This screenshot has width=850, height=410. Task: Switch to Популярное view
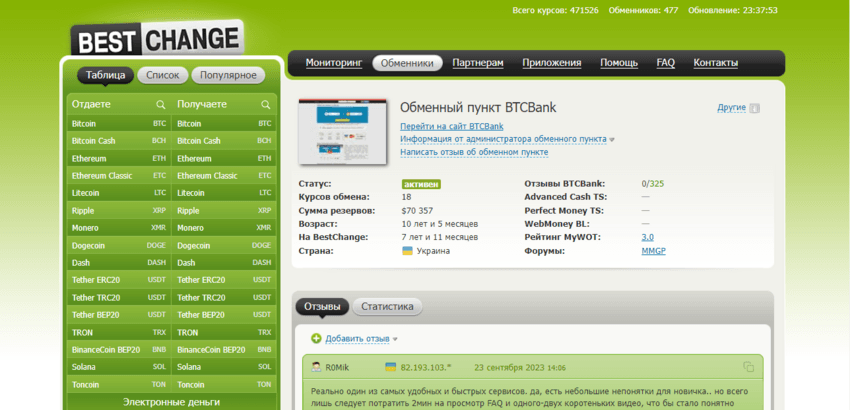[228, 75]
